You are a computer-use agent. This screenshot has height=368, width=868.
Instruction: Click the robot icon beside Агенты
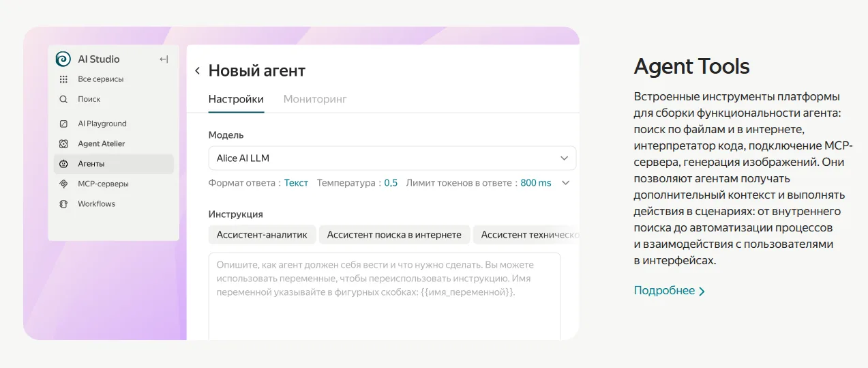pos(63,164)
